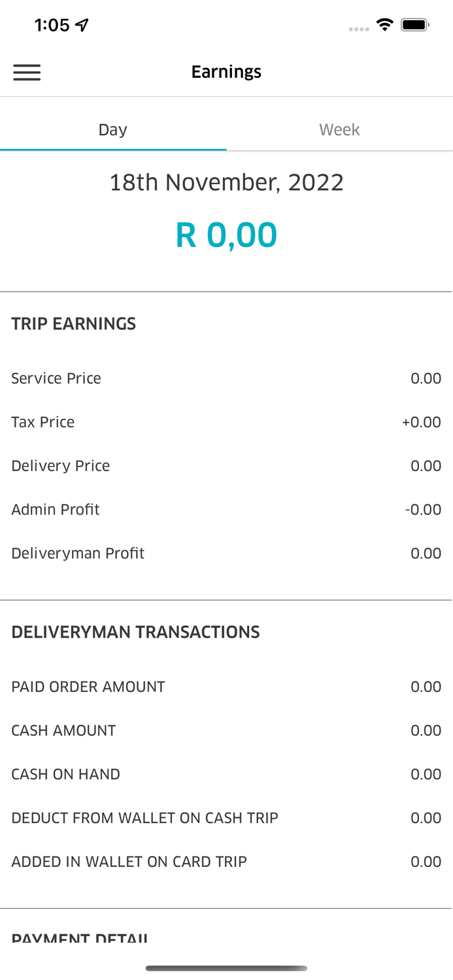The height and width of the screenshot is (980, 453).
Task: Tap the cellular signal dots indicator
Action: click(x=360, y=29)
